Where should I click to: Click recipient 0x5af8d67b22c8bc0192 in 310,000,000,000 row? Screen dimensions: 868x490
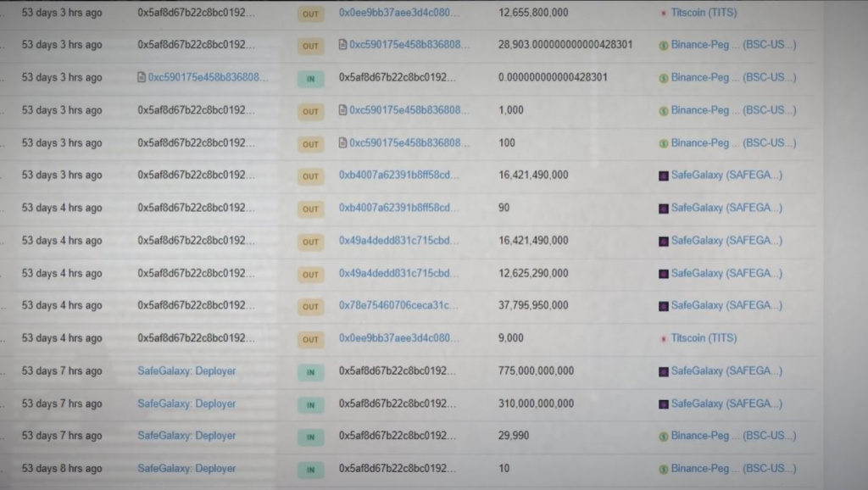(x=398, y=404)
